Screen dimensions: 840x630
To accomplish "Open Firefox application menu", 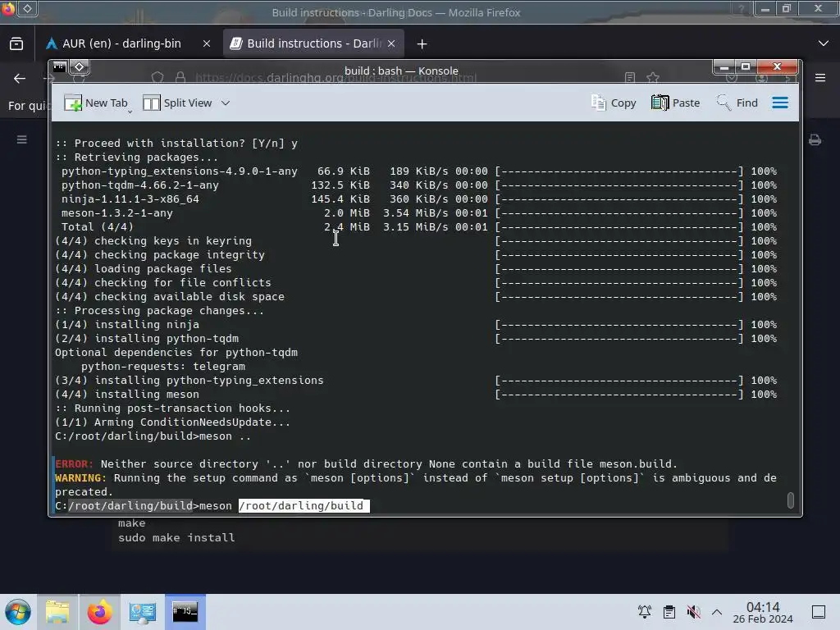I will click(x=820, y=78).
